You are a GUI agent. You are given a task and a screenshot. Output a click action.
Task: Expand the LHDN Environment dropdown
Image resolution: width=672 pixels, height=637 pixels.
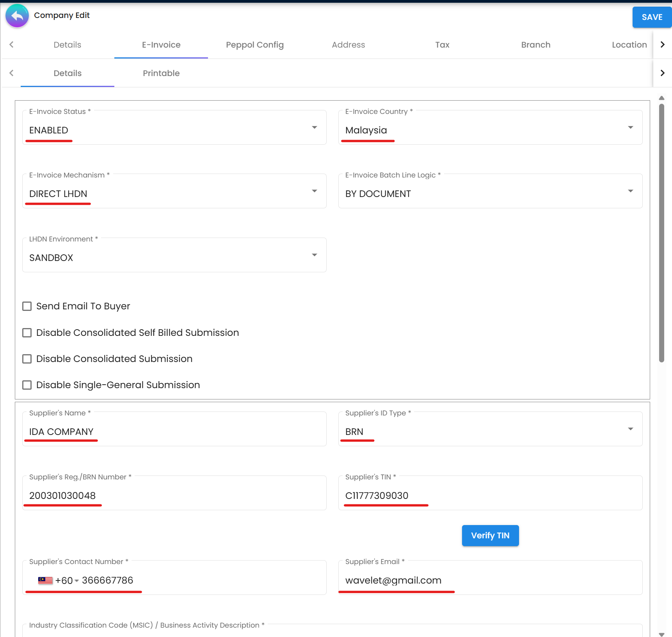point(315,255)
